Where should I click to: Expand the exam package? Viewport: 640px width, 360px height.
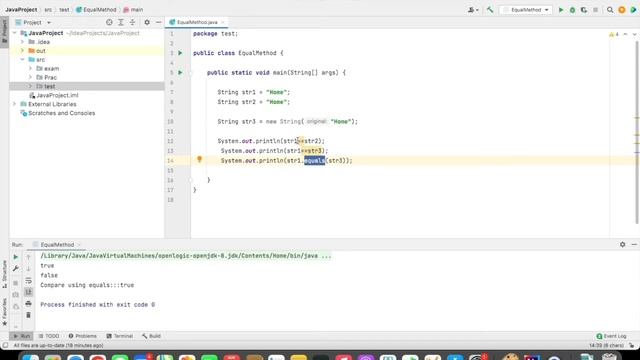[x=30, y=69]
